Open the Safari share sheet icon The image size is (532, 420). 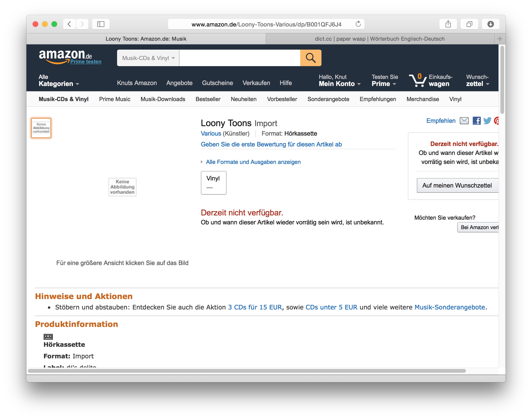pos(448,24)
